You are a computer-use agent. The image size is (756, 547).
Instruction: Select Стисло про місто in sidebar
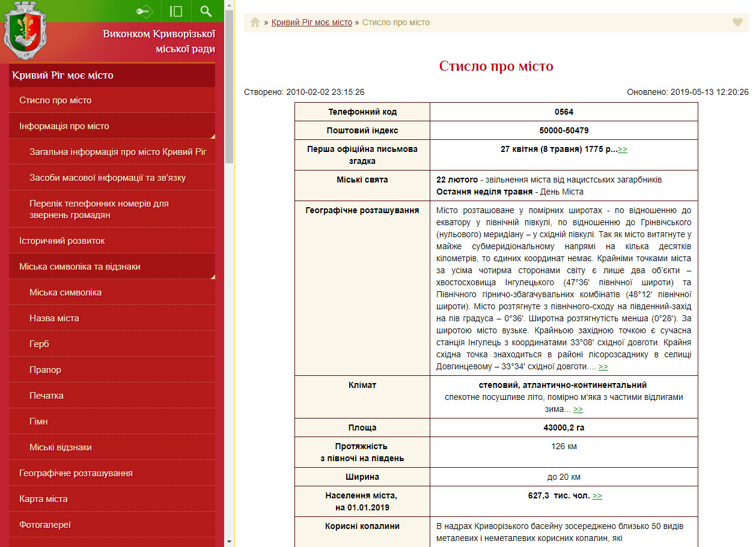click(55, 100)
